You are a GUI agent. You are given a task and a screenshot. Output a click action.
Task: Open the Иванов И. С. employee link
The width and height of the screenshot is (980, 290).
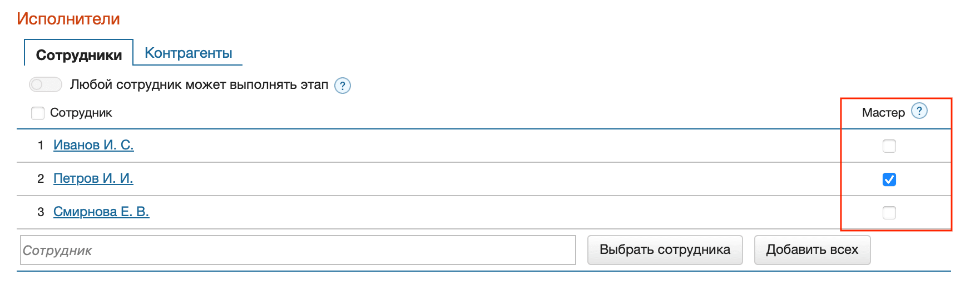(93, 145)
